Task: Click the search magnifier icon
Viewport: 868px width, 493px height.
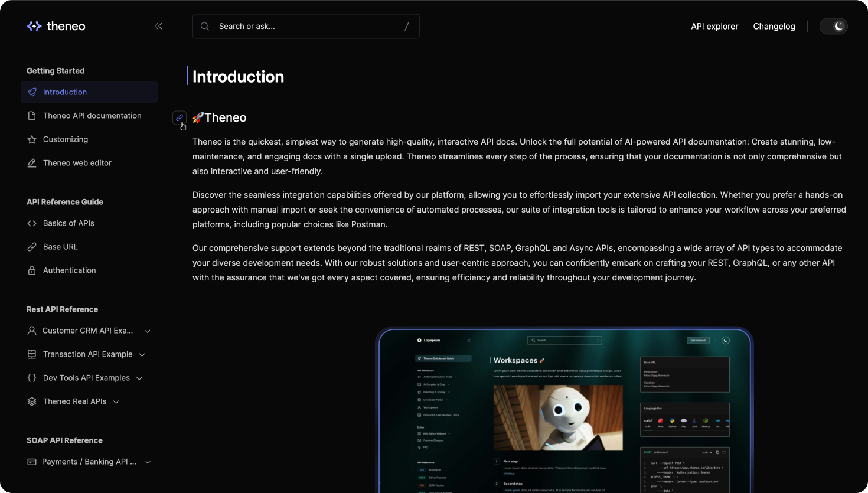Action: point(205,26)
